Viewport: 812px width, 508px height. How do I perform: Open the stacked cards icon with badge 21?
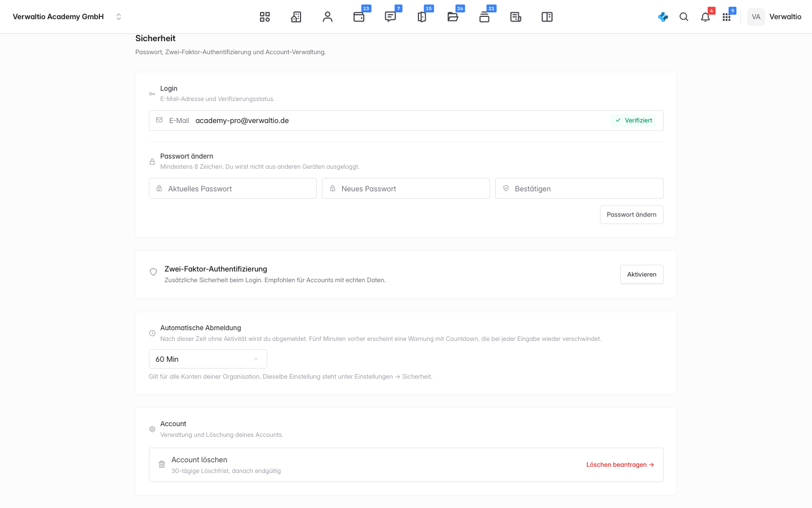pos(484,17)
